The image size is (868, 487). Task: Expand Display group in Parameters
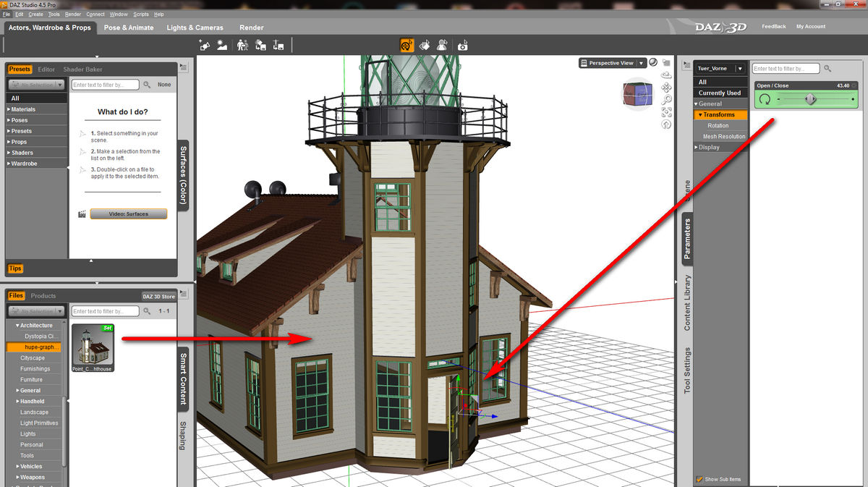(x=697, y=148)
